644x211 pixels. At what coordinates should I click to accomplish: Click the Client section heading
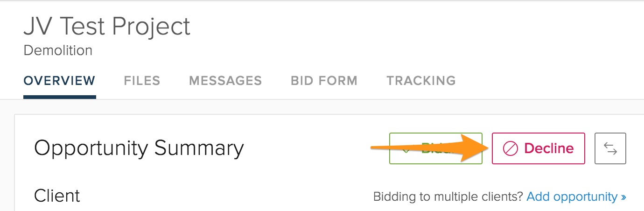tap(57, 196)
